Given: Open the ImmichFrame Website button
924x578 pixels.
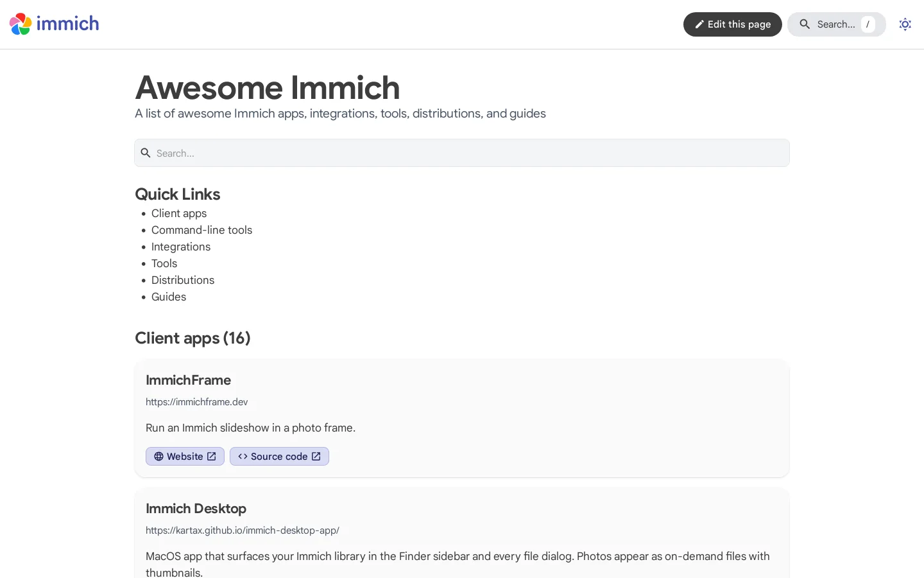Looking at the screenshot, I should (185, 457).
